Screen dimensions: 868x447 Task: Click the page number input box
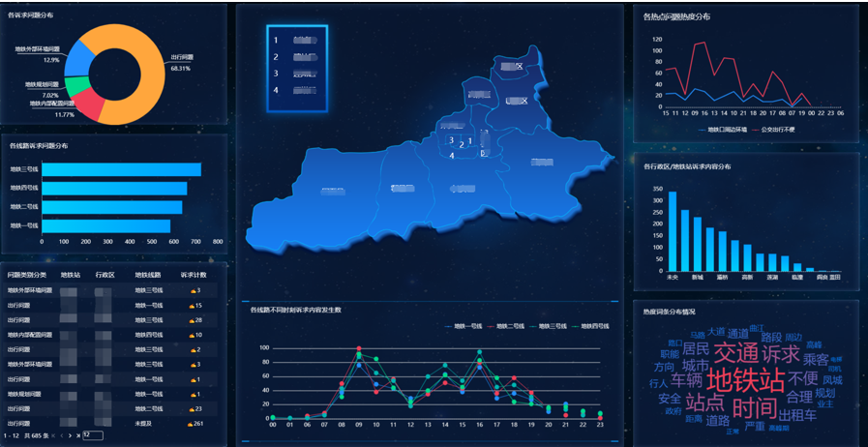[x=93, y=435]
